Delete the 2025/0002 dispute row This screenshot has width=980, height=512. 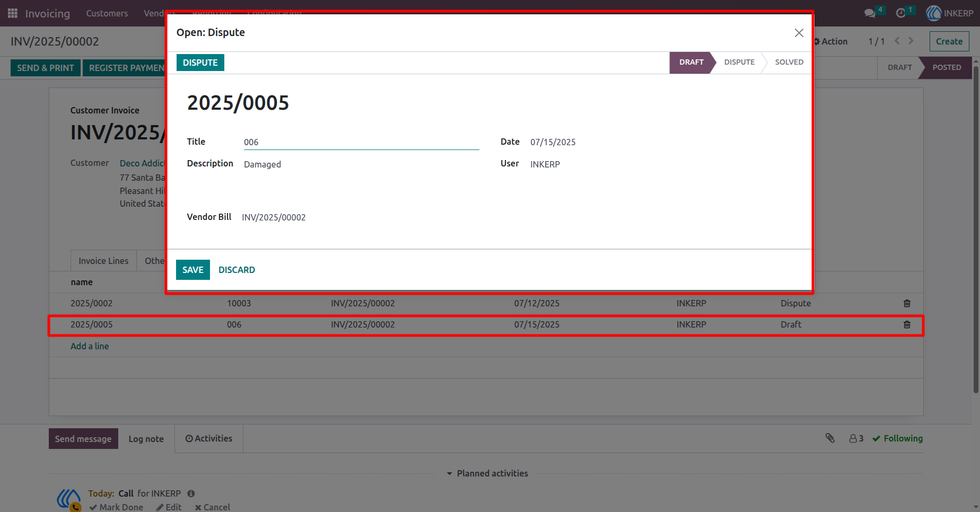[x=907, y=303]
